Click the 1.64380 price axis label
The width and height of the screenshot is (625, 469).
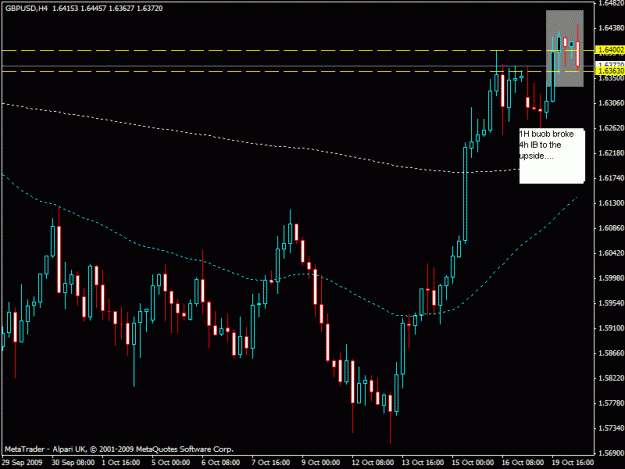coord(611,28)
